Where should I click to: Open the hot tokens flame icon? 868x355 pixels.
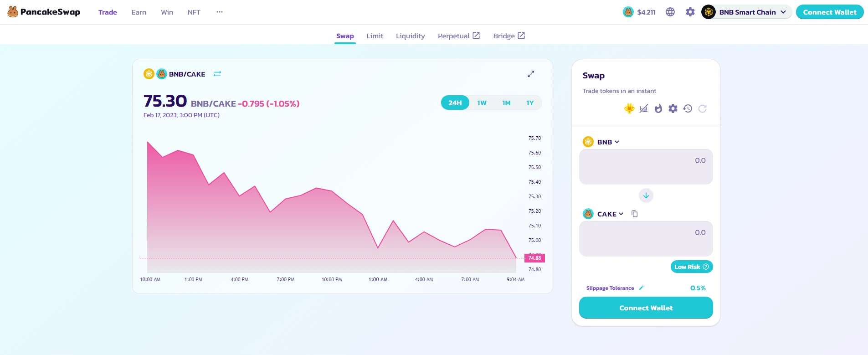point(658,108)
